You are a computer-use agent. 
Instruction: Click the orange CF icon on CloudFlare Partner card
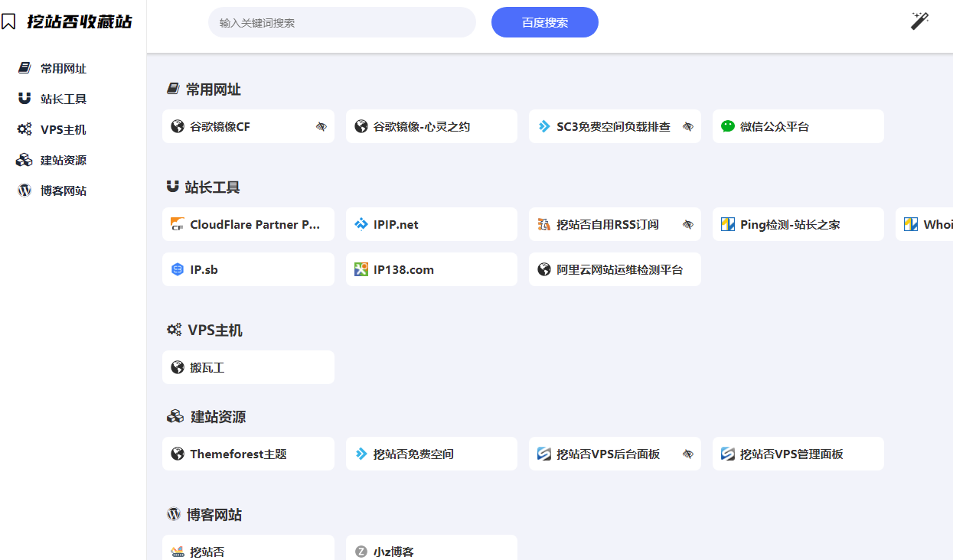178,224
